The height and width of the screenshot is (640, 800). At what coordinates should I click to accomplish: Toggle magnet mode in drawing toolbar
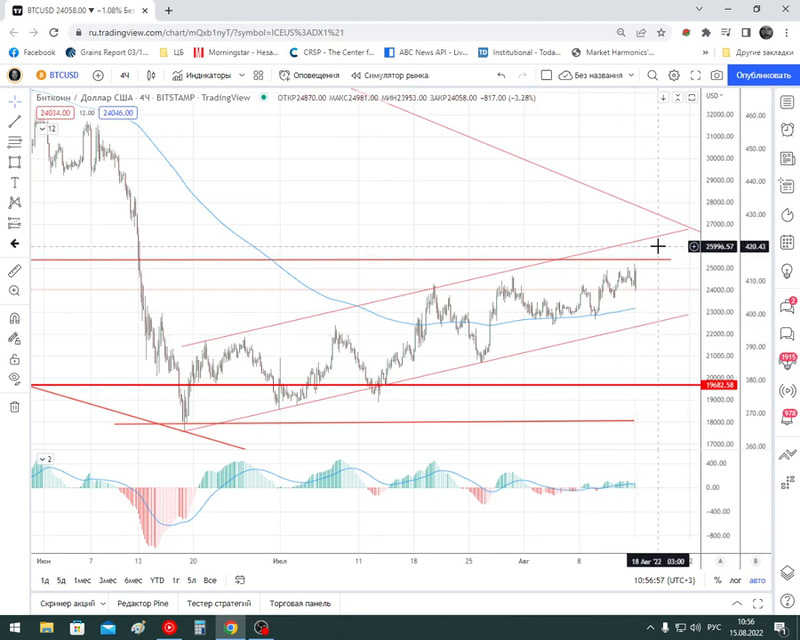[15, 319]
